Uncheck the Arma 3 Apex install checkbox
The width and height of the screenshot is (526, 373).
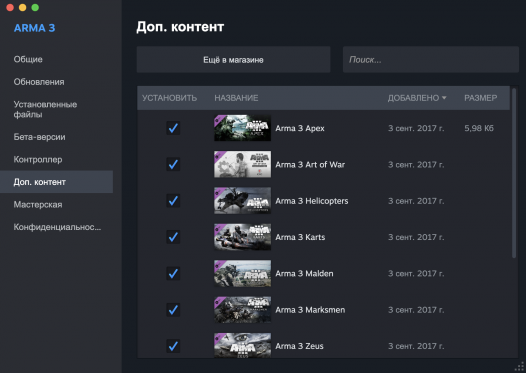173,128
